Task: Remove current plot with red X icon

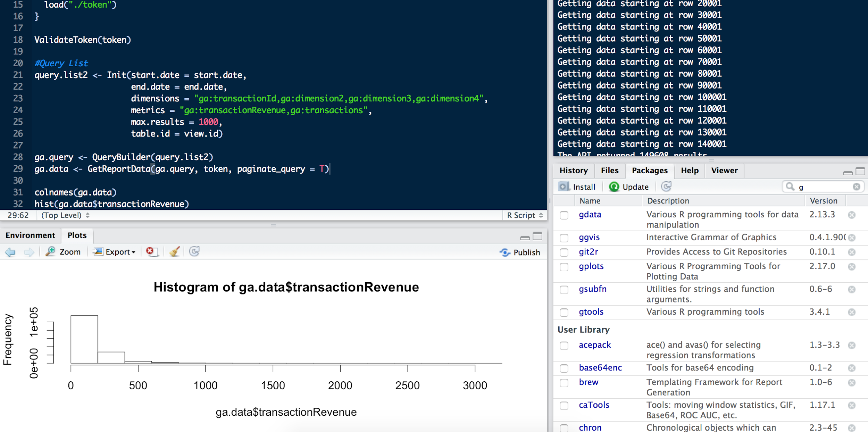Action: 150,251
